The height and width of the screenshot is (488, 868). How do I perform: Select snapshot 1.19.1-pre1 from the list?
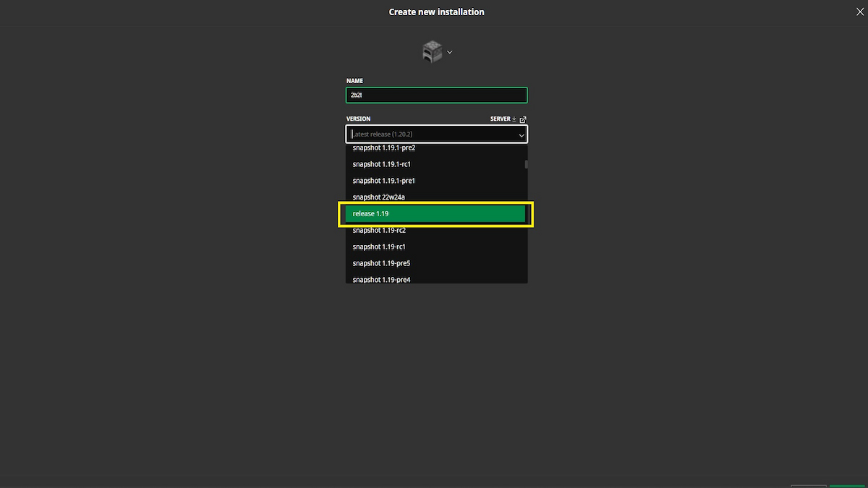tap(436, 180)
